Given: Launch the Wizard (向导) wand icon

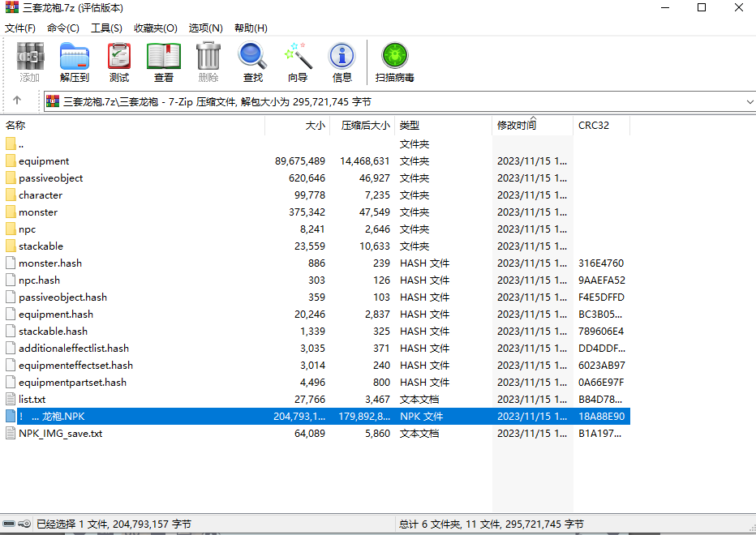Looking at the screenshot, I should pos(298,57).
